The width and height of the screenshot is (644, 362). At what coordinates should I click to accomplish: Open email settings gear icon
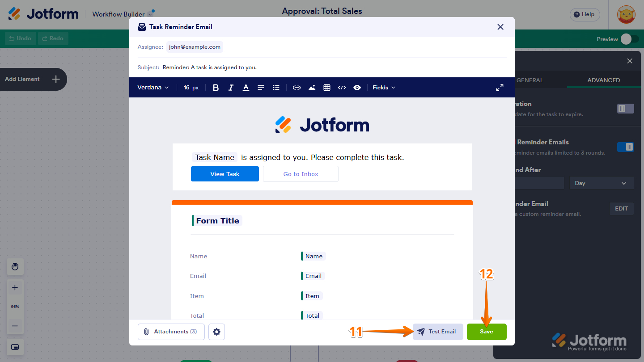click(217, 332)
